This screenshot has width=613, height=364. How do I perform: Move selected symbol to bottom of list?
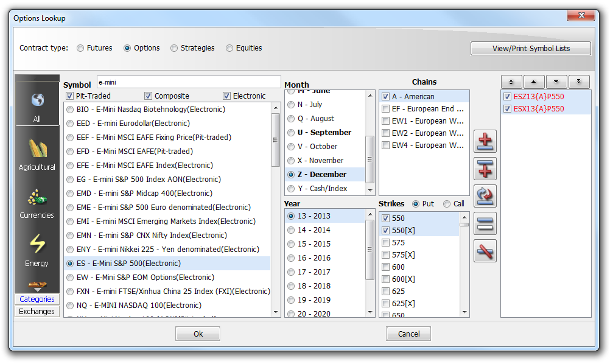coord(578,82)
